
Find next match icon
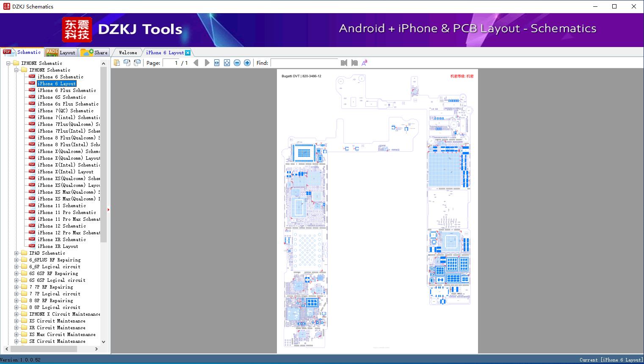pyautogui.click(x=354, y=63)
